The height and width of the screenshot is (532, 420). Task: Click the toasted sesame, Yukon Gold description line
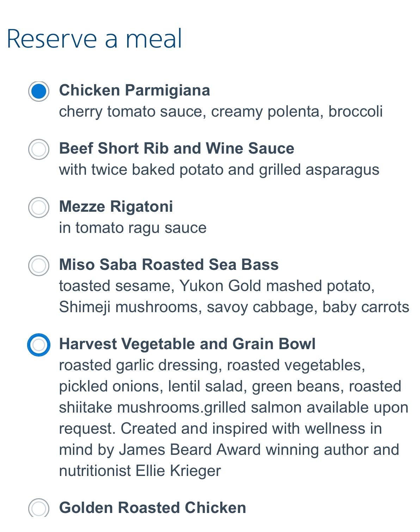coord(216,286)
